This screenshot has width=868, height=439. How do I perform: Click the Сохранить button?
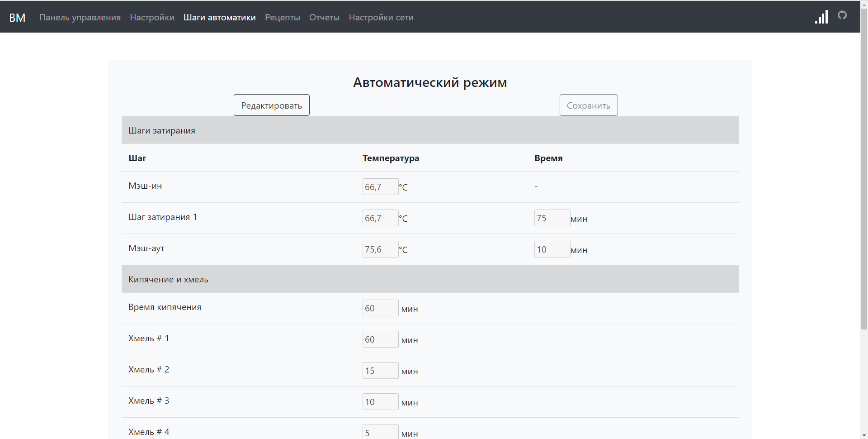click(589, 105)
